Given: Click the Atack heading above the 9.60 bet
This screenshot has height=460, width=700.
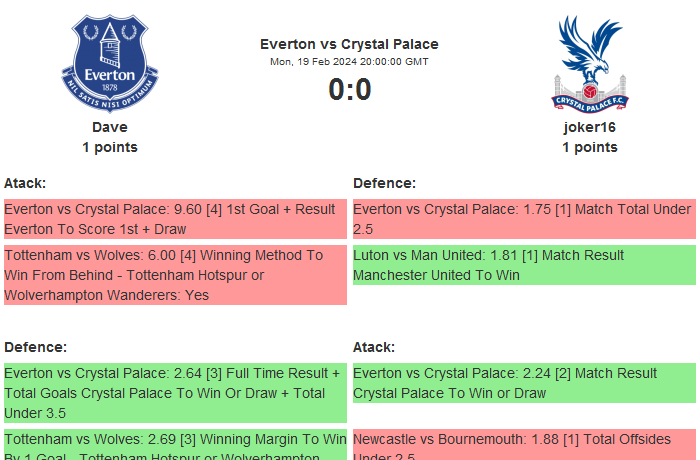Looking at the screenshot, I should click(x=25, y=183).
